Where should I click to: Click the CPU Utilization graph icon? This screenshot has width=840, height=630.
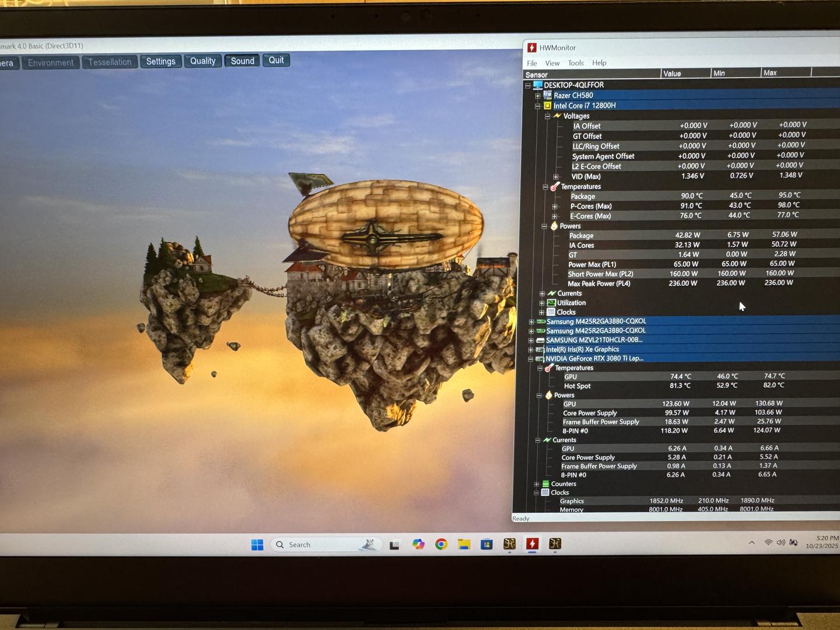point(551,303)
